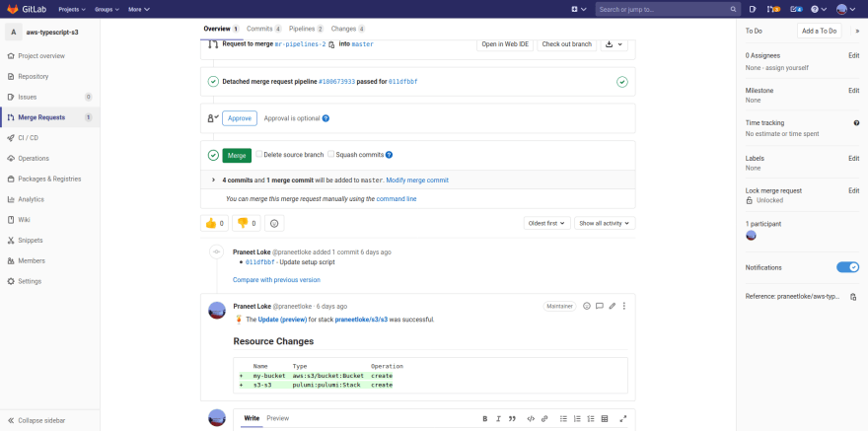This screenshot has height=431, width=868.
Task: Check Delete source branch checkbox
Action: click(259, 155)
